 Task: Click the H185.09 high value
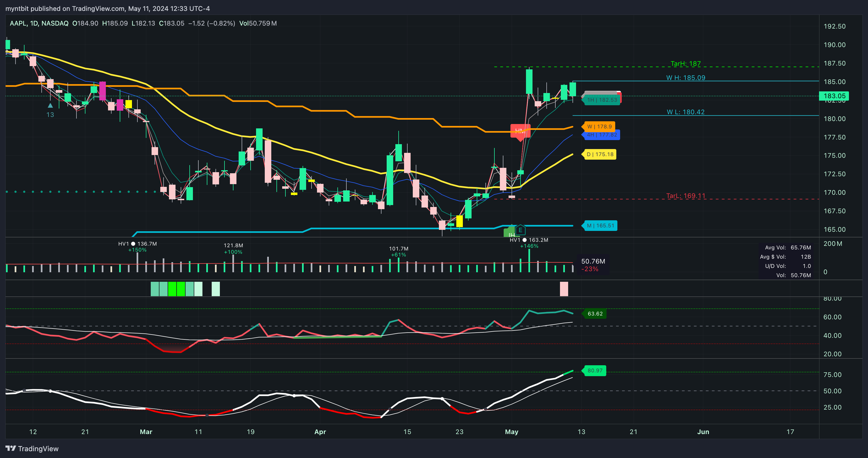(115, 23)
